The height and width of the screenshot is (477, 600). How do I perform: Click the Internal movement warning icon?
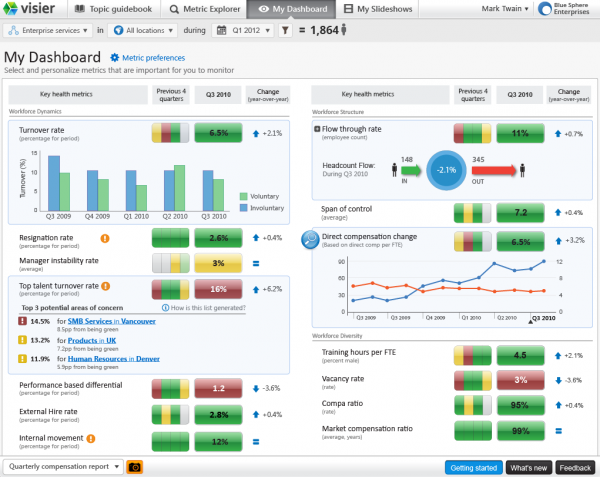coord(91,438)
